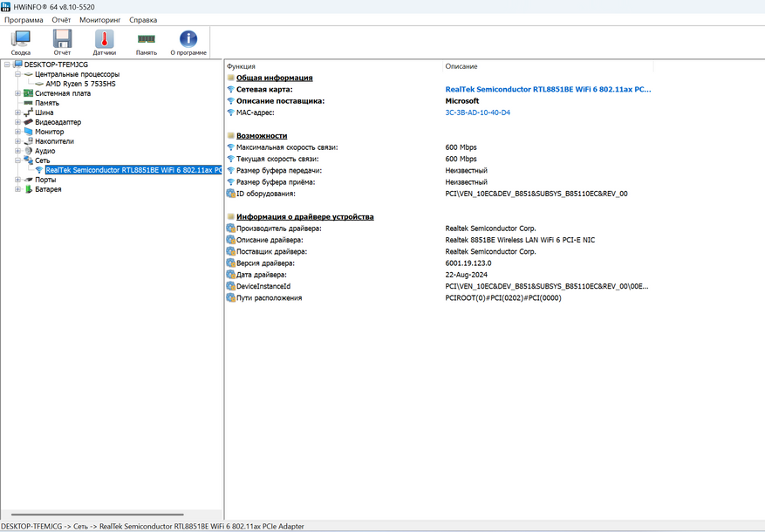Image resolution: width=765 pixels, height=532 pixels.
Task: Collapse the DESKTOP-TFEMJCG root node
Action: coord(7,65)
